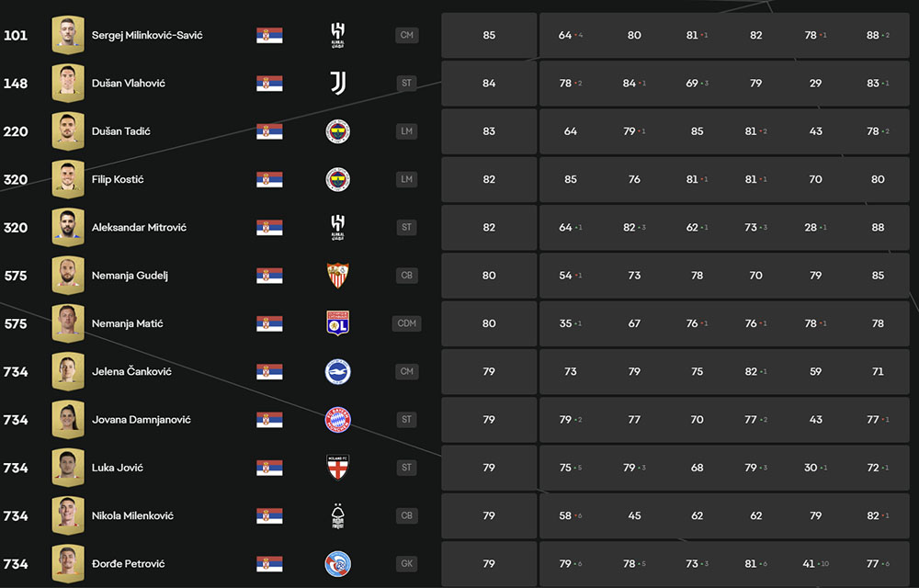
Task: Click the Juventus club crest icon
Action: [337, 84]
